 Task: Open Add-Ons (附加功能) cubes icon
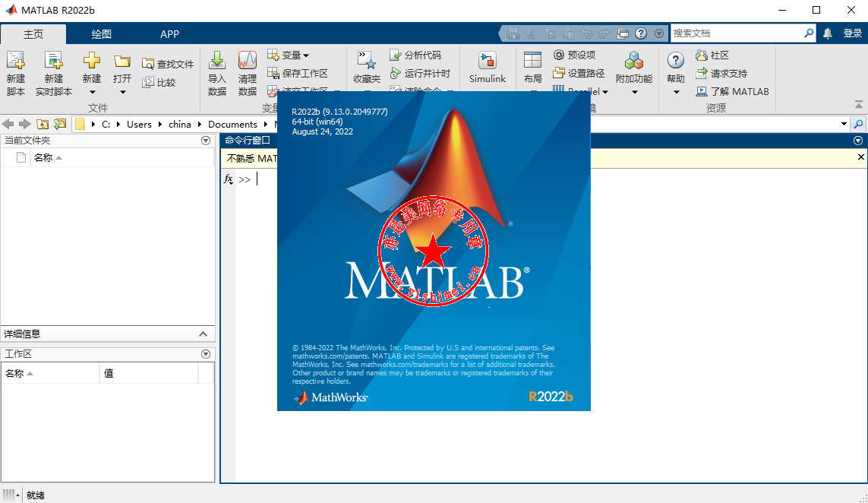pyautogui.click(x=634, y=60)
